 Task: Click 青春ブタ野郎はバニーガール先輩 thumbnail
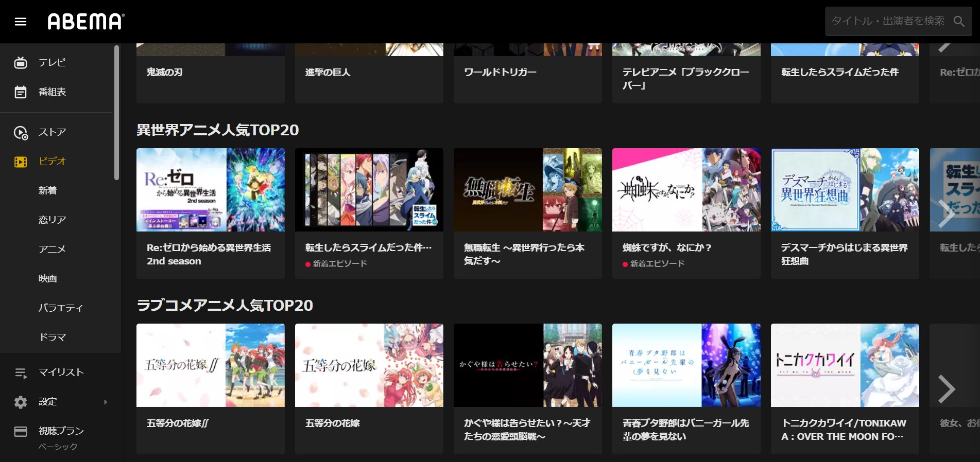click(686, 365)
